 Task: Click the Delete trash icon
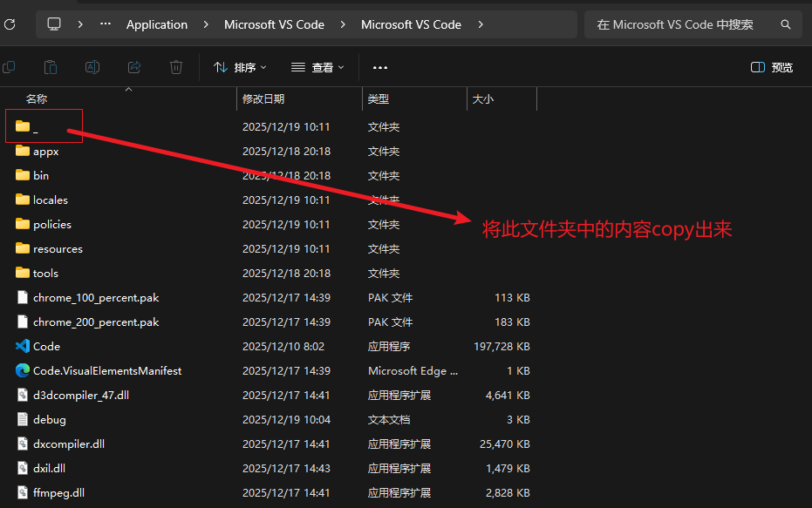(176, 67)
